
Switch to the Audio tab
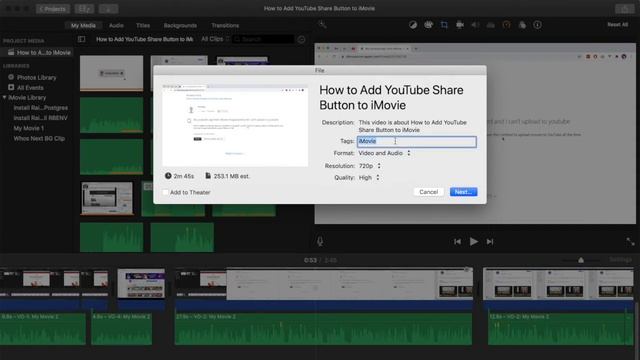tap(116, 25)
